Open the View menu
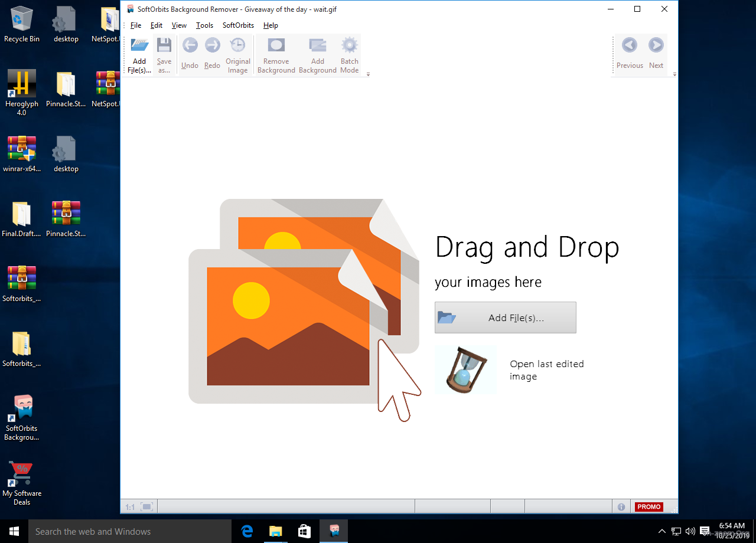 (x=179, y=25)
